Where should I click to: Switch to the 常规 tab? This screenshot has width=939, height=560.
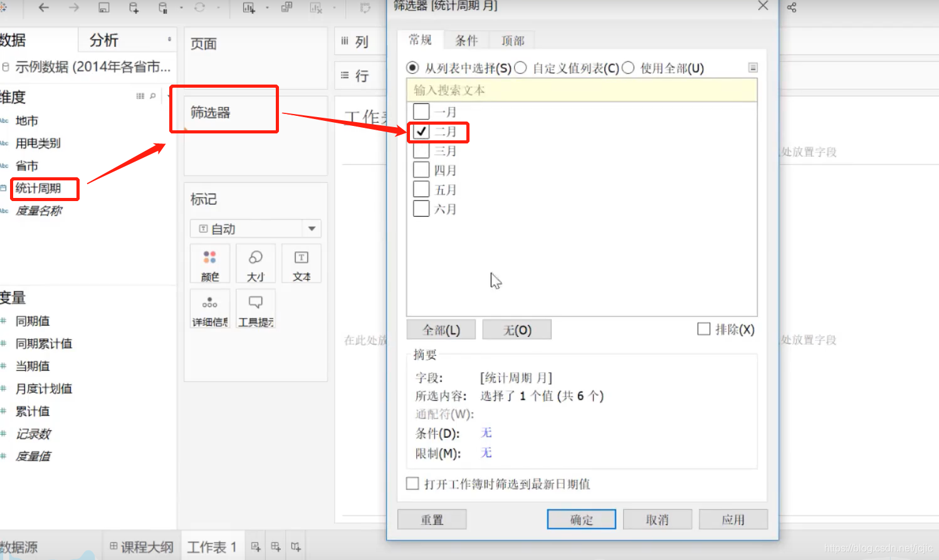pos(420,39)
